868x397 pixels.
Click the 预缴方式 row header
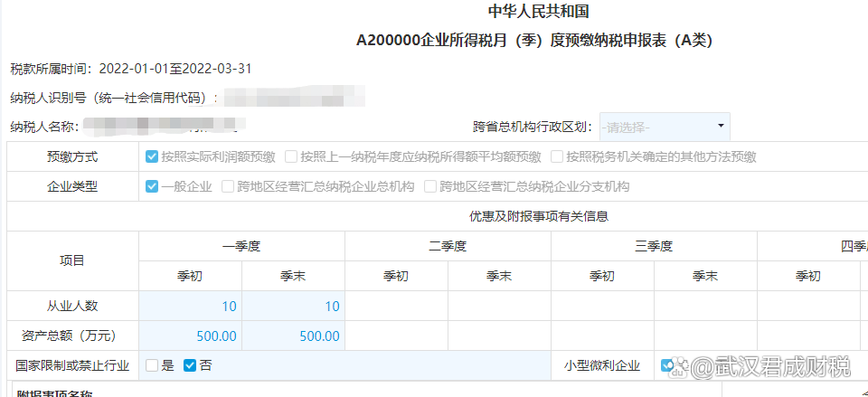pyautogui.click(x=72, y=156)
